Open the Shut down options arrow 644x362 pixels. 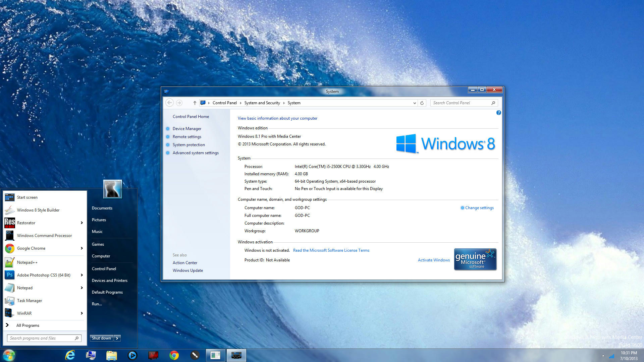click(x=117, y=338)
